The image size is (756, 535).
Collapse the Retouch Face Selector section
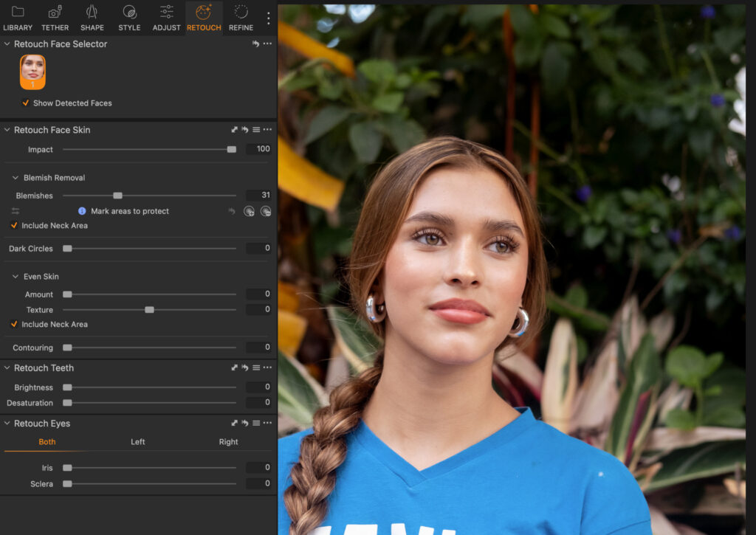click(x=7, y=44)
